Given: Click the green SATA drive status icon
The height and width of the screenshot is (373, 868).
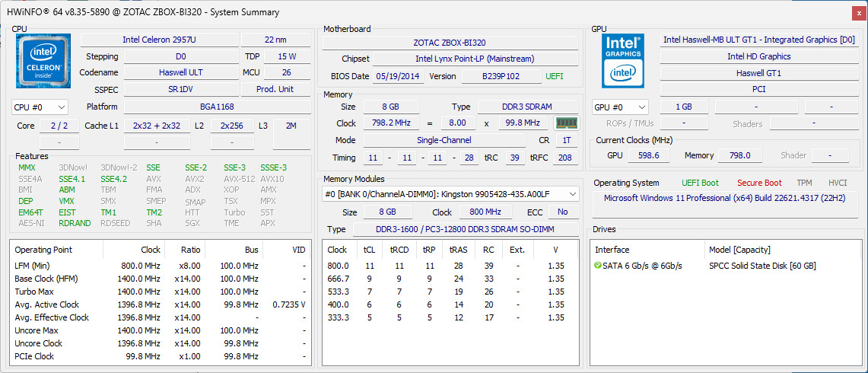Looking at the screenshot, I should pyautogui.click(x=599, y=266).
